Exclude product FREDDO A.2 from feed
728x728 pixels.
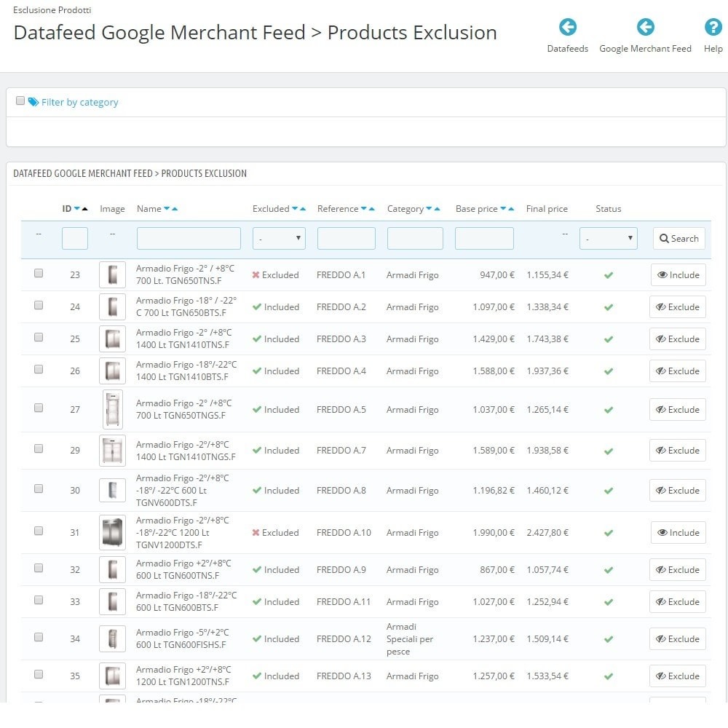click(x=677, y=307)
